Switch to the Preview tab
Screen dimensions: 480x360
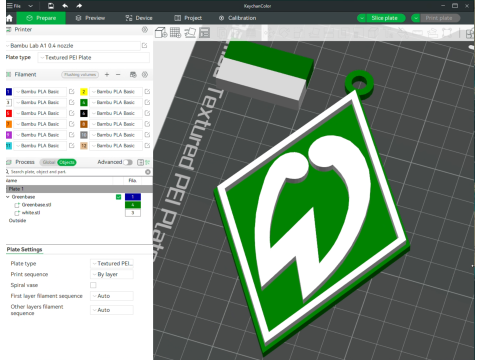[x=90, y=18]
